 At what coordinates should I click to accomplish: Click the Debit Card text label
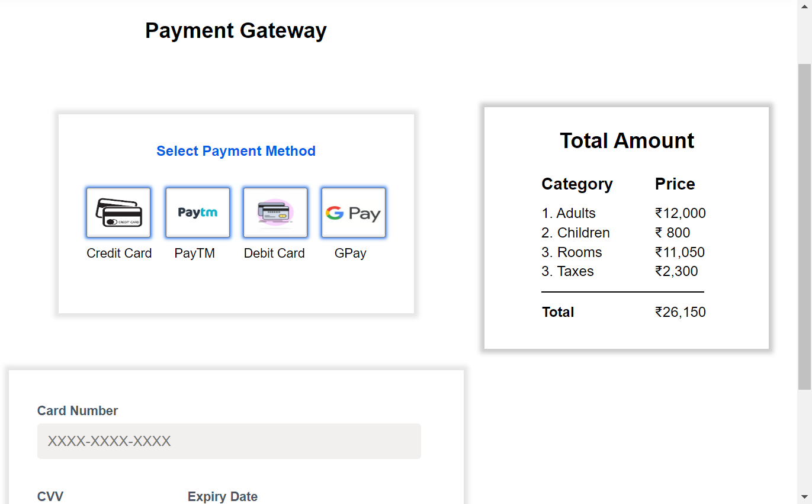(274, 253)
